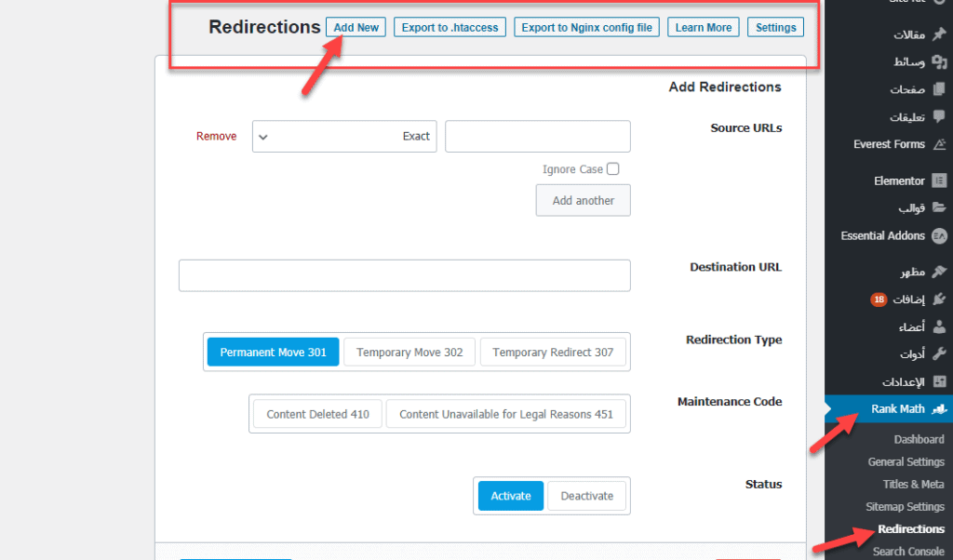Viewport: 953px width, 560px height.
Task: Click the Pages icon in sidebar
Action: 939,90
